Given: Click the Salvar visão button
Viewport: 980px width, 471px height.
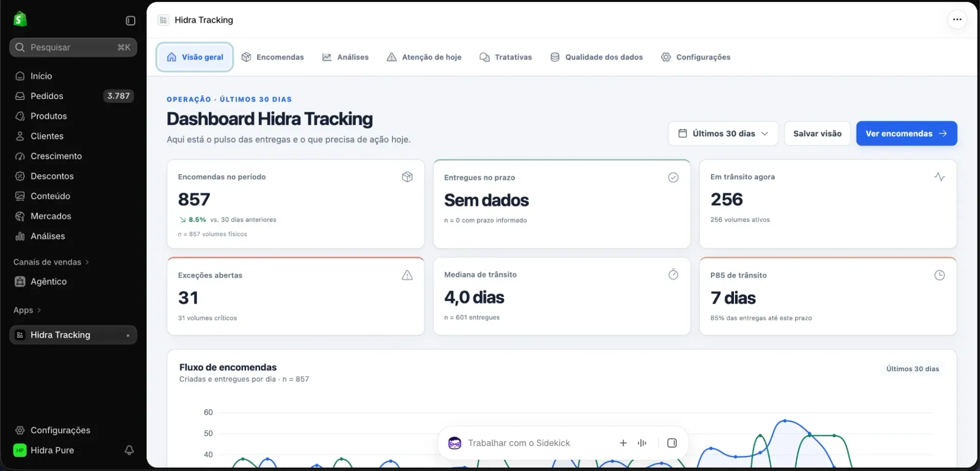Looking at the screenshot, I should 817,133.
